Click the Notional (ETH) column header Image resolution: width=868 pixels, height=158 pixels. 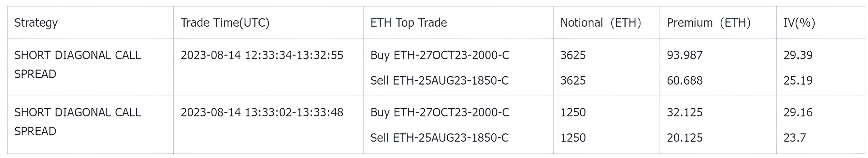pos(600,23)
